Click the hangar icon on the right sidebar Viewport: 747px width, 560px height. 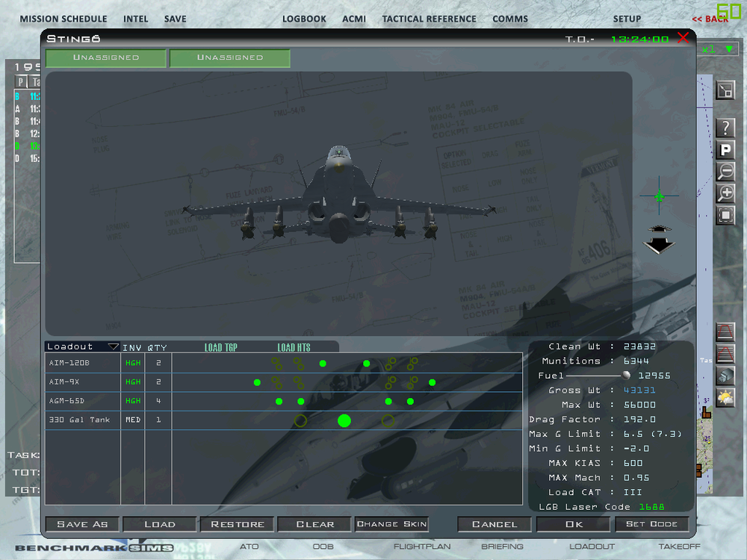click(x=725, y=376)
